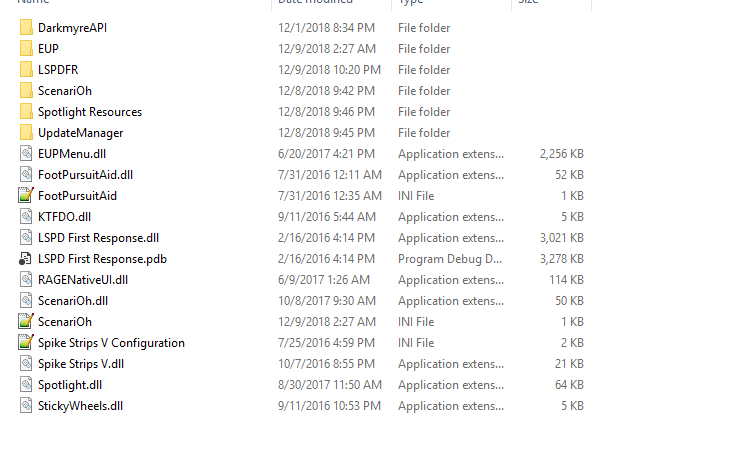Image resolution: width=749 pixels, height=451 pixels.
Task: Click the LSPD First Response.dll name
Action: click(x=98, y=238)
